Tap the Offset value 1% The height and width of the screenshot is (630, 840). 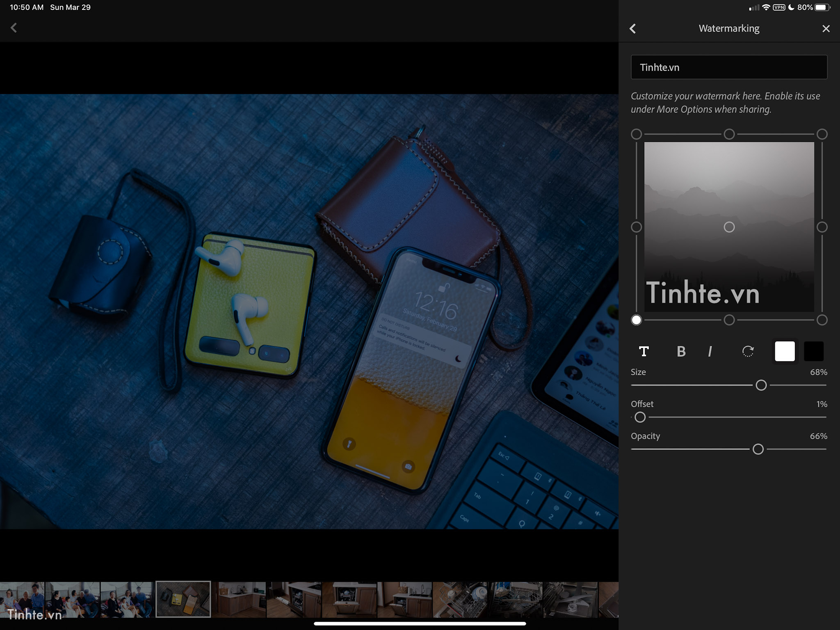[x=822, y=404]
